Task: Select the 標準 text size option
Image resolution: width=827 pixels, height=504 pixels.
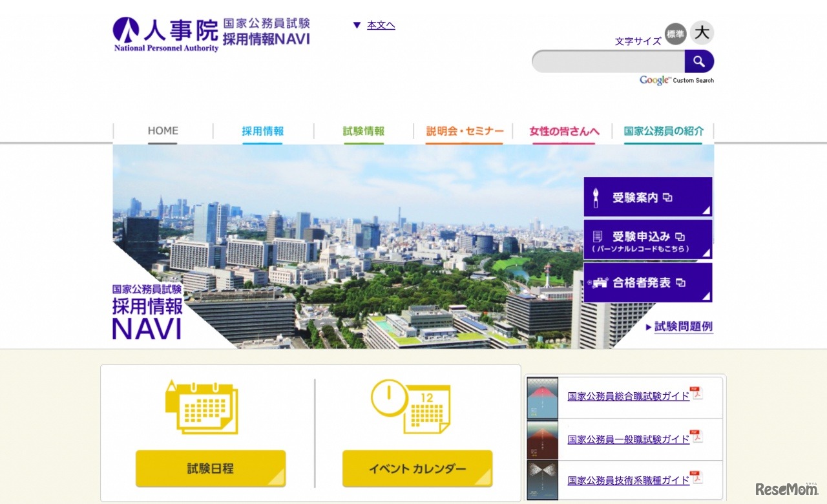Action: coord(675,34)
